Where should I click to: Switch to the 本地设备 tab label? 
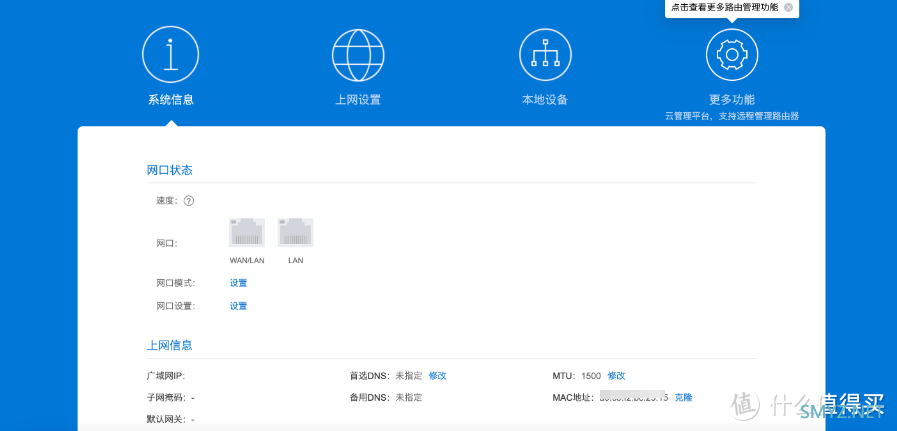tap(545, 100)
